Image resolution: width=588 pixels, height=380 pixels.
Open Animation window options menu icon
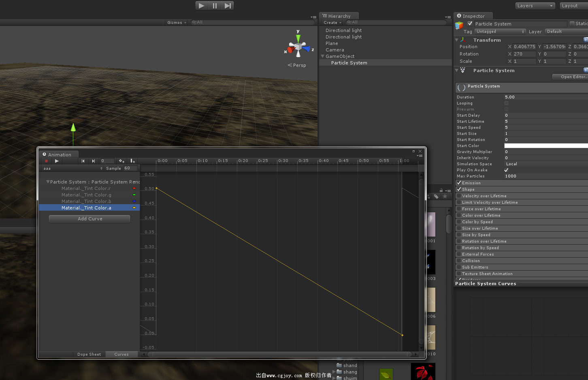pyautogui.click(x=420, y=156)
